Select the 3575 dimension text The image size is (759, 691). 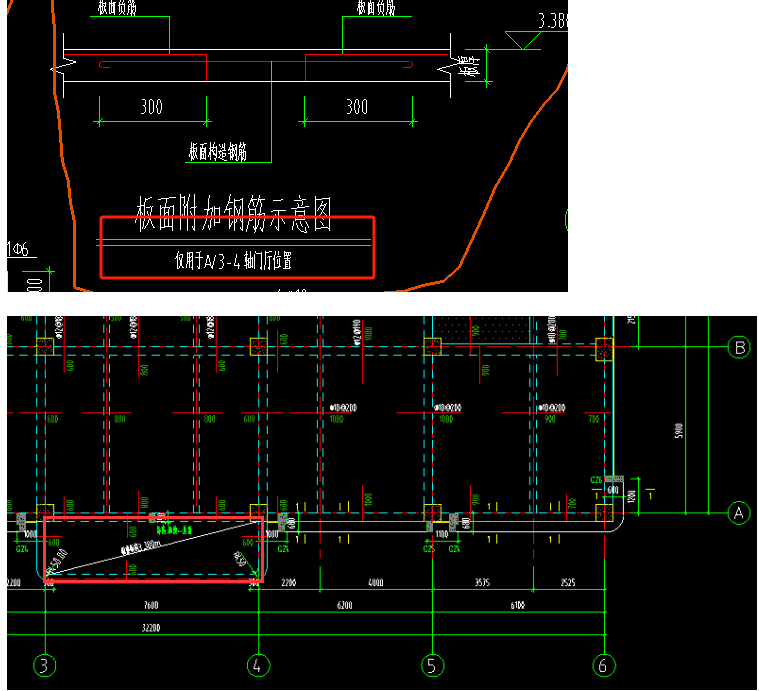[482, 582]
